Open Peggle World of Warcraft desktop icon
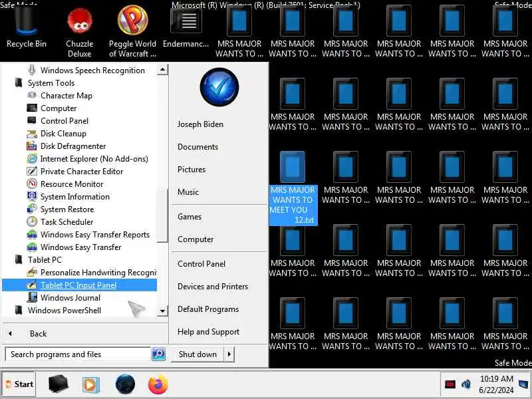The width and height of the screenshot is (532, 399). click(132, 31)
